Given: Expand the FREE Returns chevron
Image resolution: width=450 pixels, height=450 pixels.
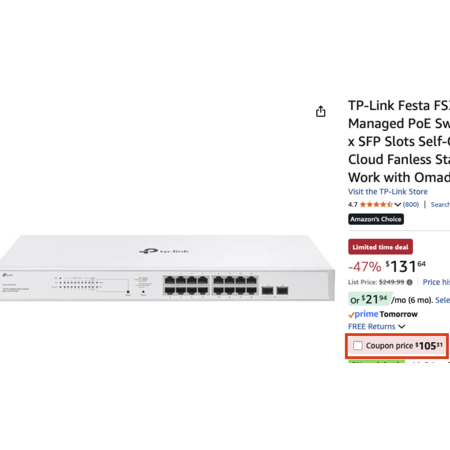Looking at the screenshot, I should tap(402, 327).
